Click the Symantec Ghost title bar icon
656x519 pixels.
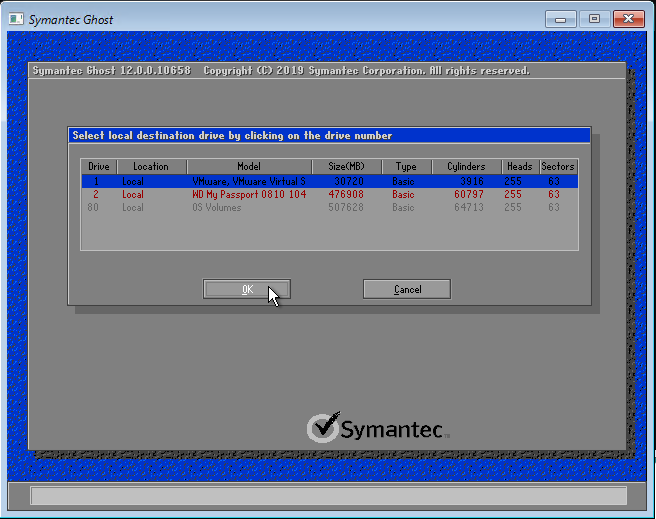16,19
